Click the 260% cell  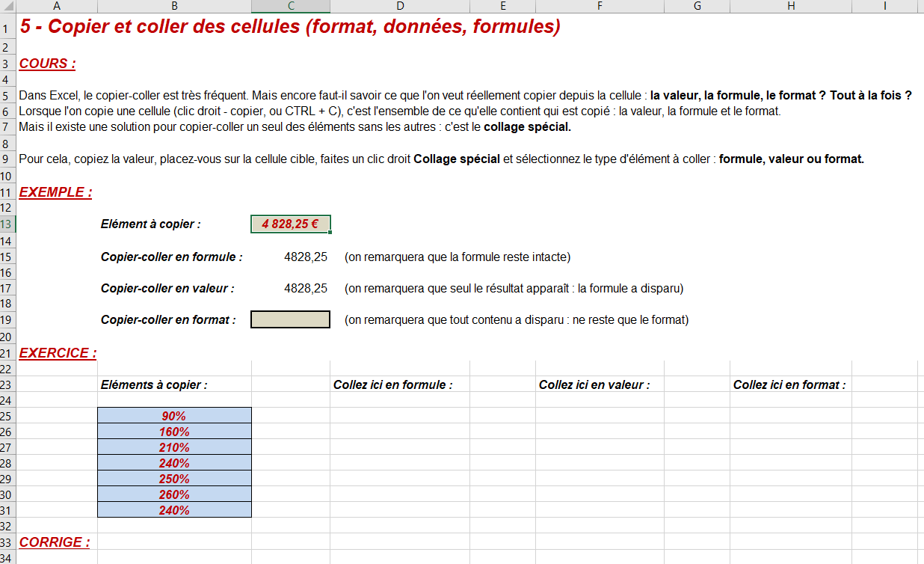click(x=174, y=494)
